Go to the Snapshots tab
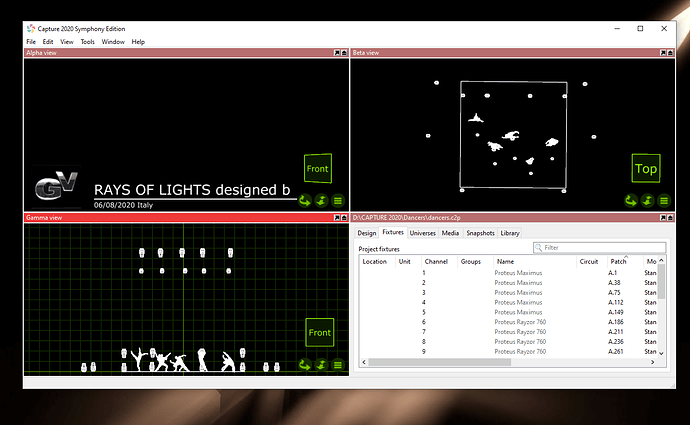The image size is (690, 425). click(481, 233)
